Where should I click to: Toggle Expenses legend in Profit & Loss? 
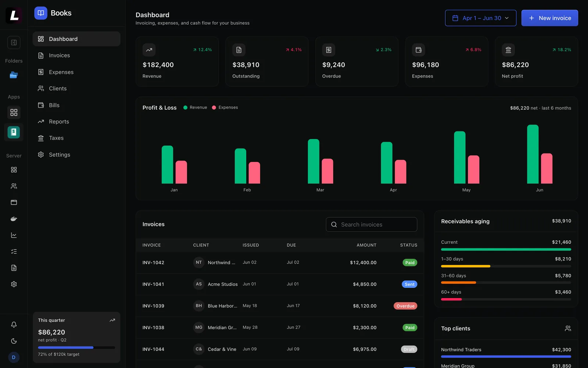coord(225,107)
